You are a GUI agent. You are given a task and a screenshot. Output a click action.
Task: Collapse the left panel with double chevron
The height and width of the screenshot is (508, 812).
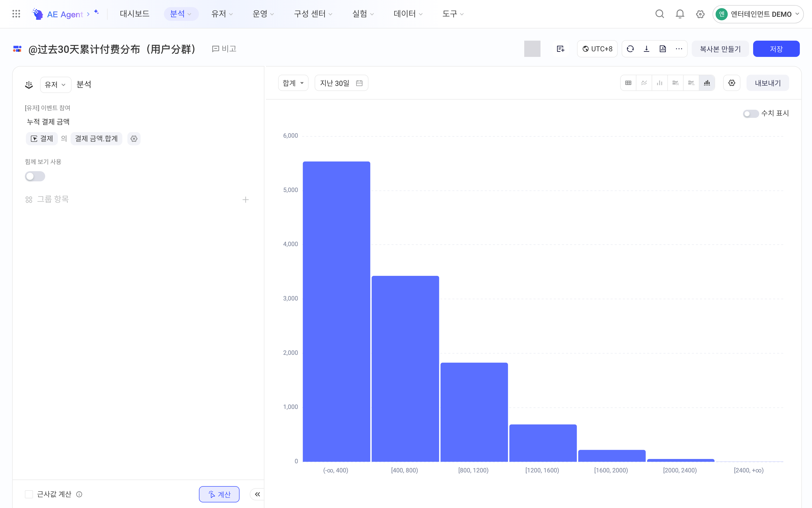point(257,494)
